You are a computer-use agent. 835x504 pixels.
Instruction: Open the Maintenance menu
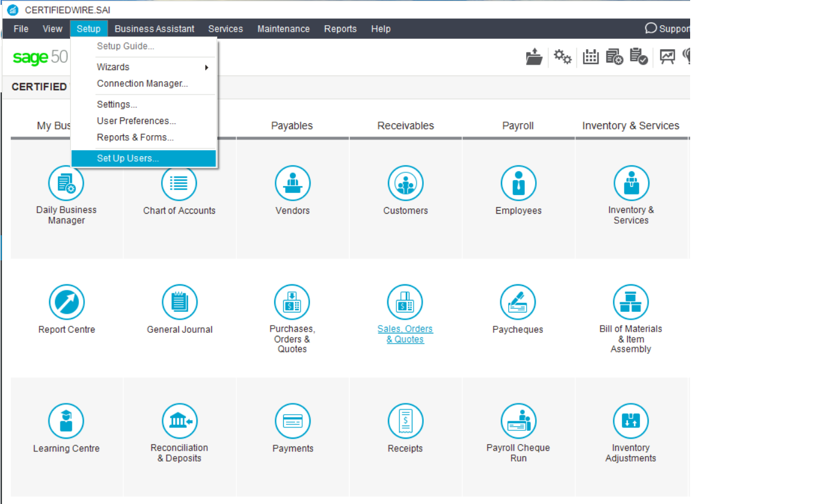click(x=284, y=29)
